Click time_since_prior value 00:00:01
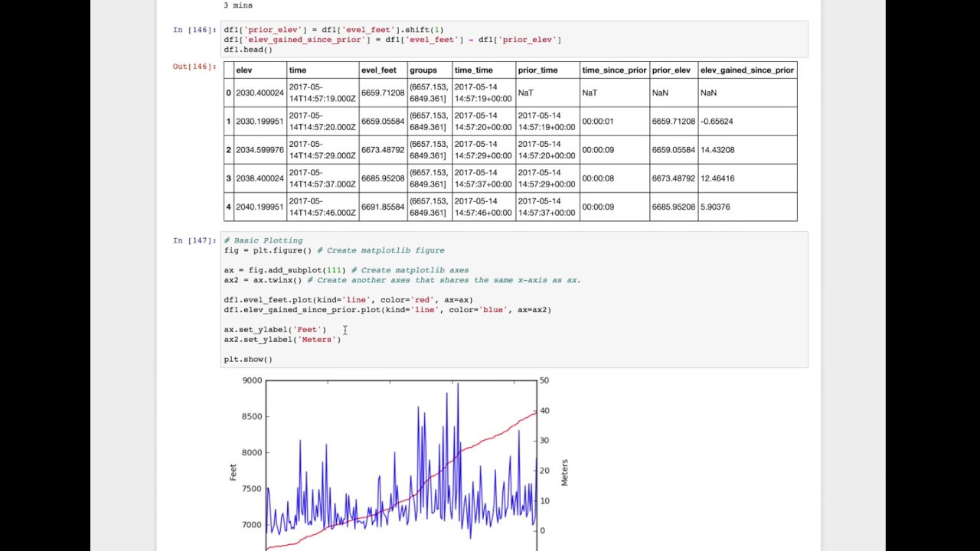Screen dimensions: 980x551 (598, 121)
